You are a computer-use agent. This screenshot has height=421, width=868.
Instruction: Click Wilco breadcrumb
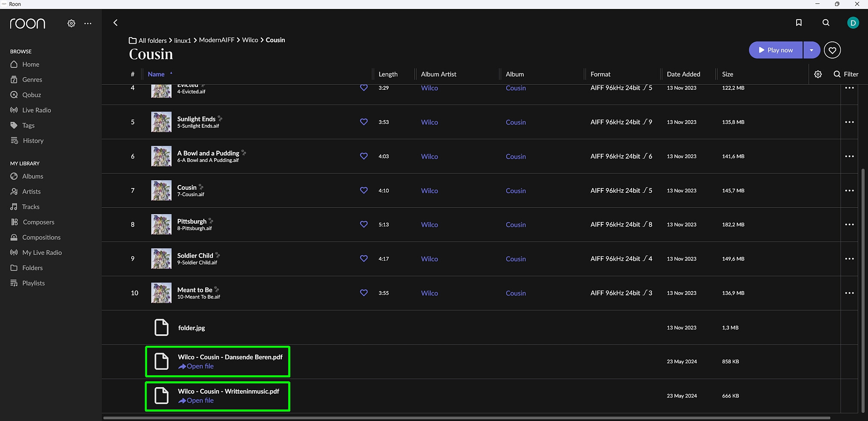pos(250,40)
